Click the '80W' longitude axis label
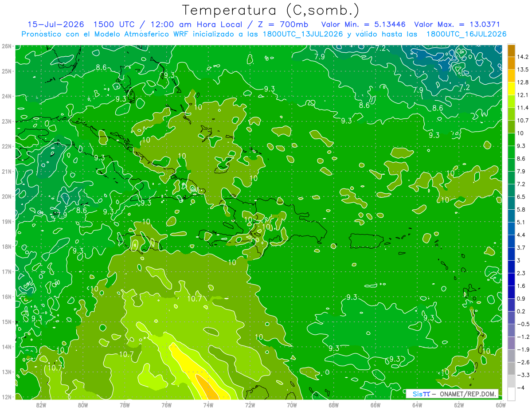Screen dimensions: 532x411 point(83,405)
